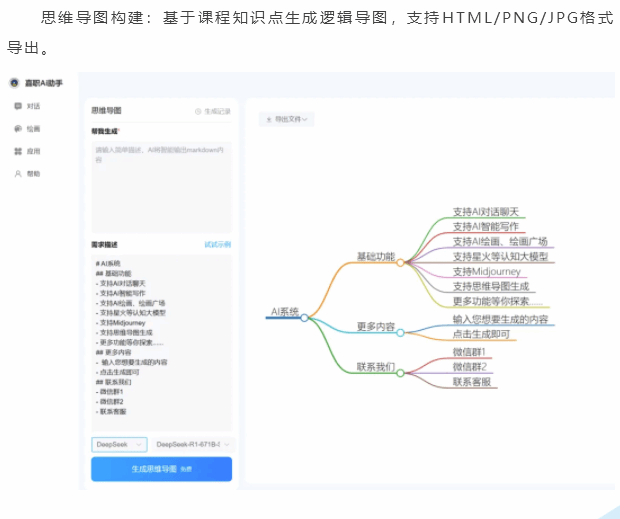Open the 帮助 help section icon

18,174
